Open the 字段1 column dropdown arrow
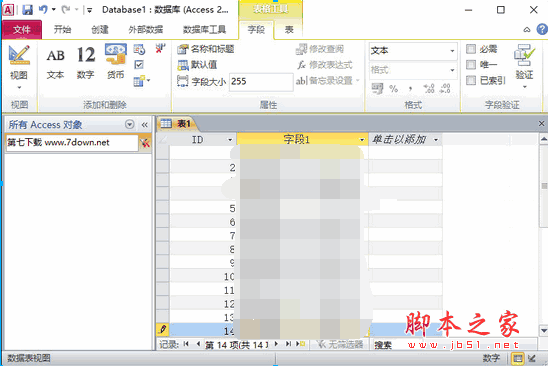This screenshot has height=366, width=548. (362, 140)
